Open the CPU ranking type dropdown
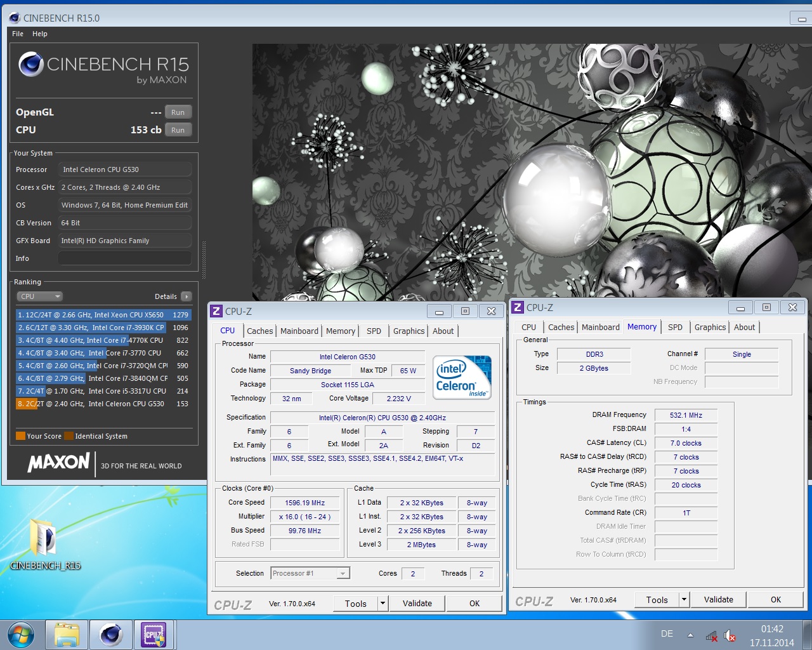The width and height of the screenshot is (812, 650). [39, 296]
